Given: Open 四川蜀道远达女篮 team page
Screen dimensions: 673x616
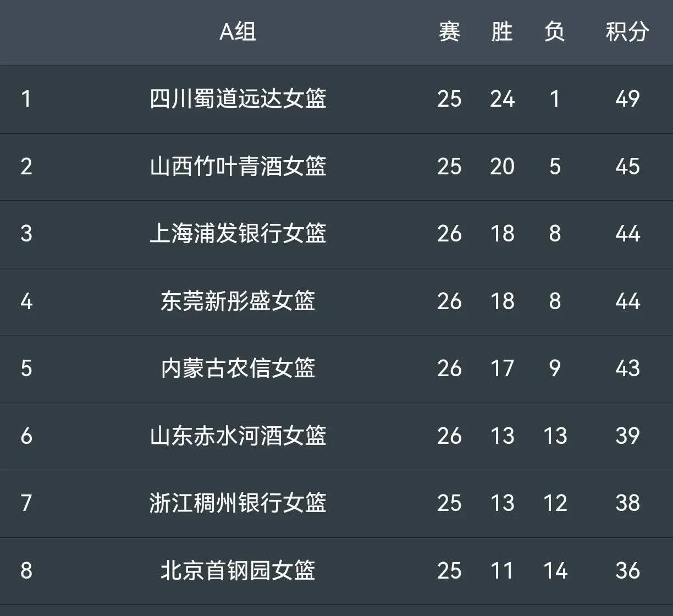Looking at the screenshot, I should (238, 99).
